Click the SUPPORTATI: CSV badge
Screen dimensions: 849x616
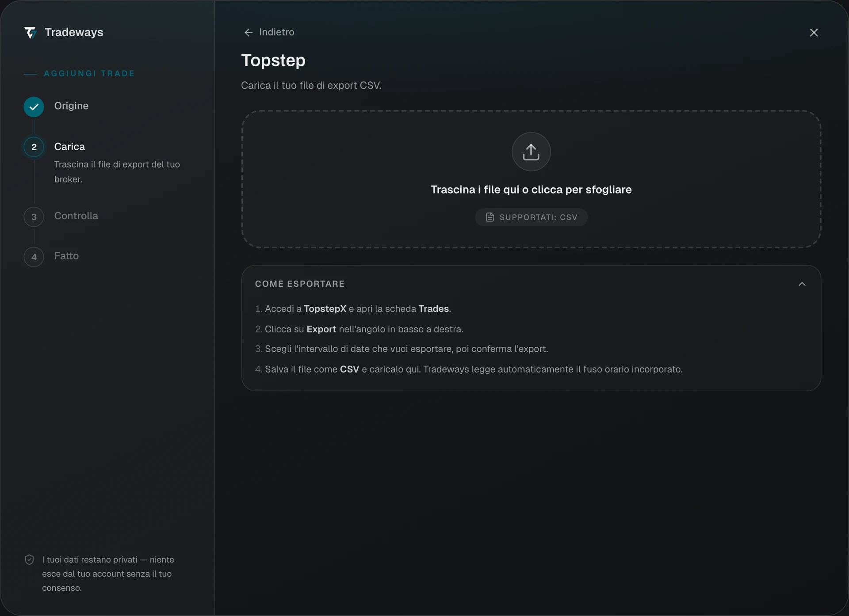point(531,217)
